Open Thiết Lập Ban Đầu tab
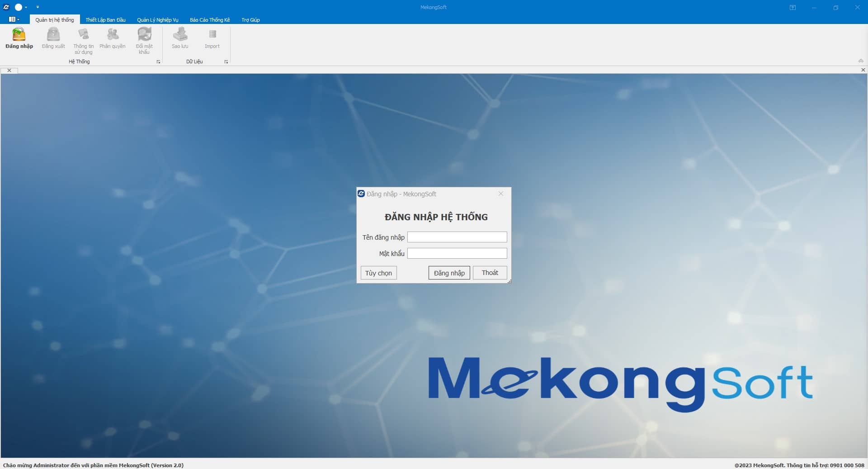Viewport: 868px width, 469px height. tap(105, 20)
